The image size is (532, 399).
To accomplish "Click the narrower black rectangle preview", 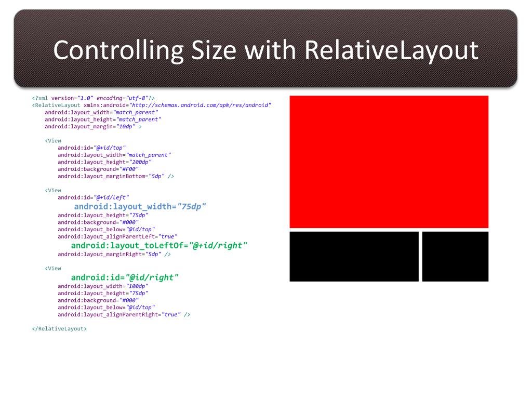I will tap(455, 257).
